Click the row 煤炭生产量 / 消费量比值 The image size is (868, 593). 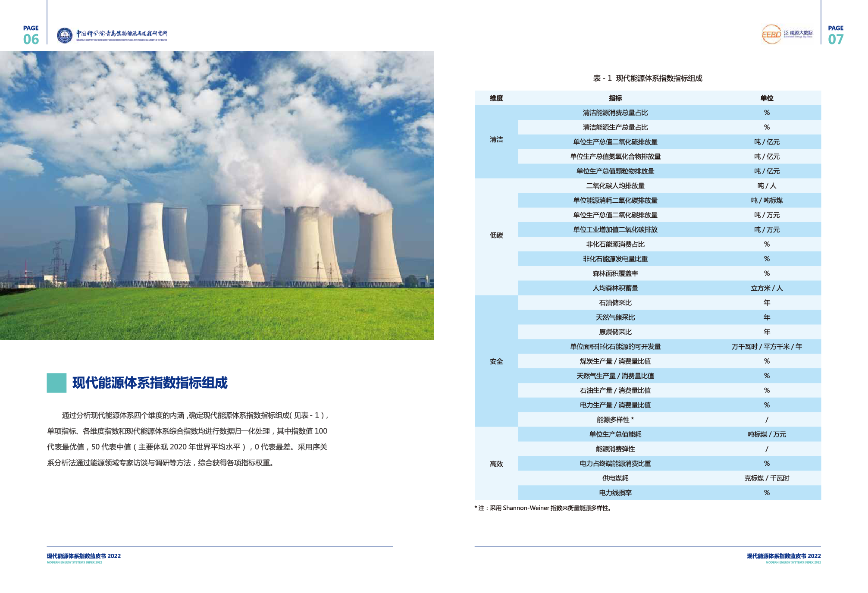point(669,361)
